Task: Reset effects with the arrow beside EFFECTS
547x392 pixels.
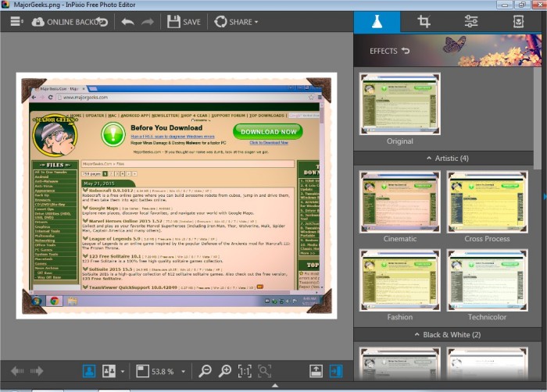Action: (x=406, y=51)
